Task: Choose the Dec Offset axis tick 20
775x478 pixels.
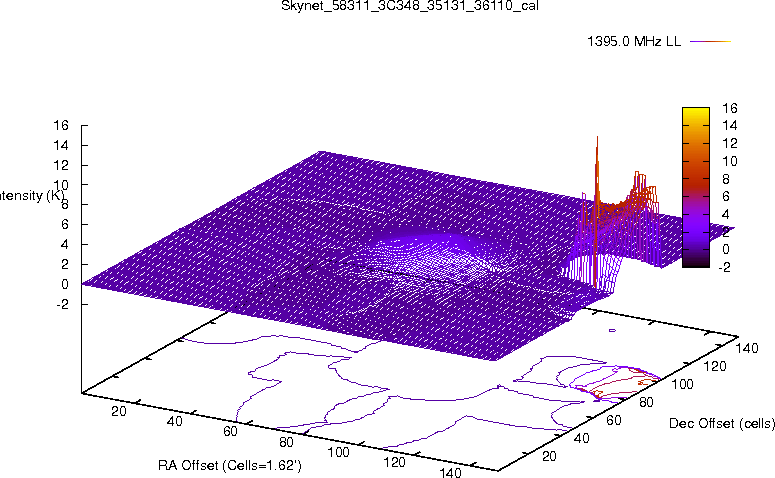Action: (550, 456)
